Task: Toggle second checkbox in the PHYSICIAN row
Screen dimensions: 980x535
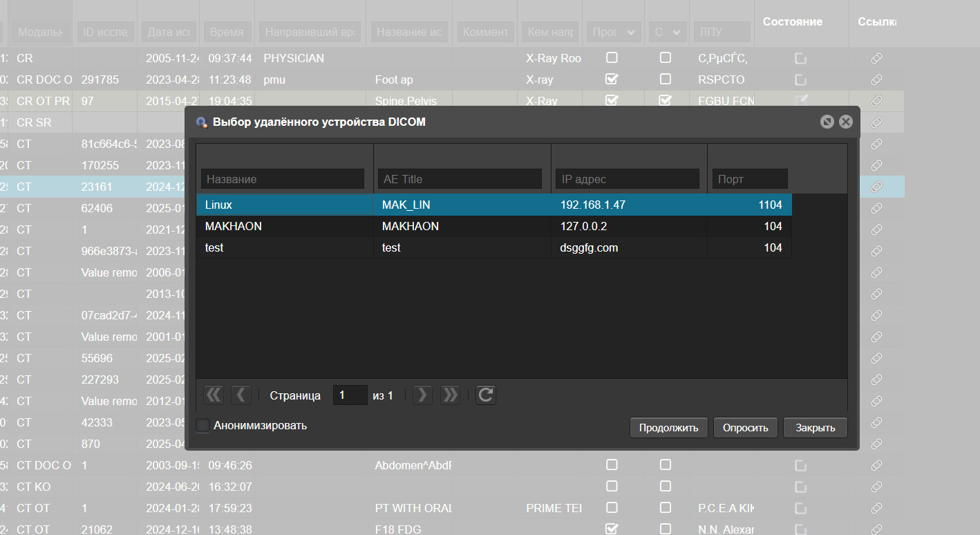Action: [x=665, y=57]
